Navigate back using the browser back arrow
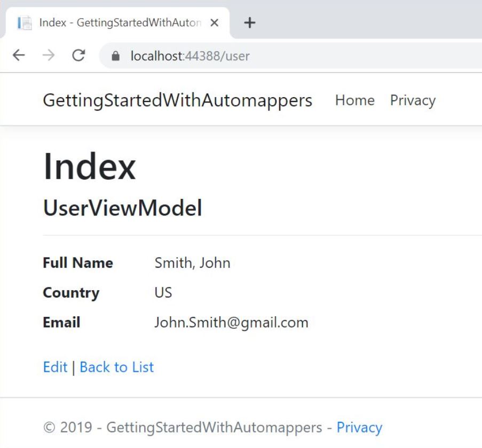This screenshot has height=448, width=482. [19, 55]
